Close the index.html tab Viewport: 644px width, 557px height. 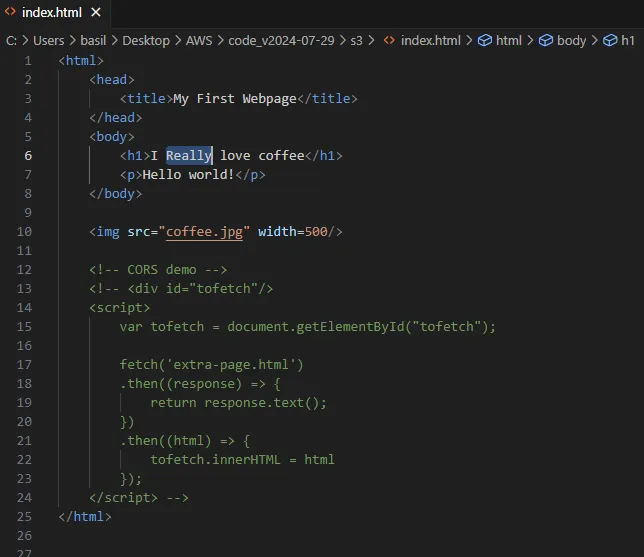[96, 12]
